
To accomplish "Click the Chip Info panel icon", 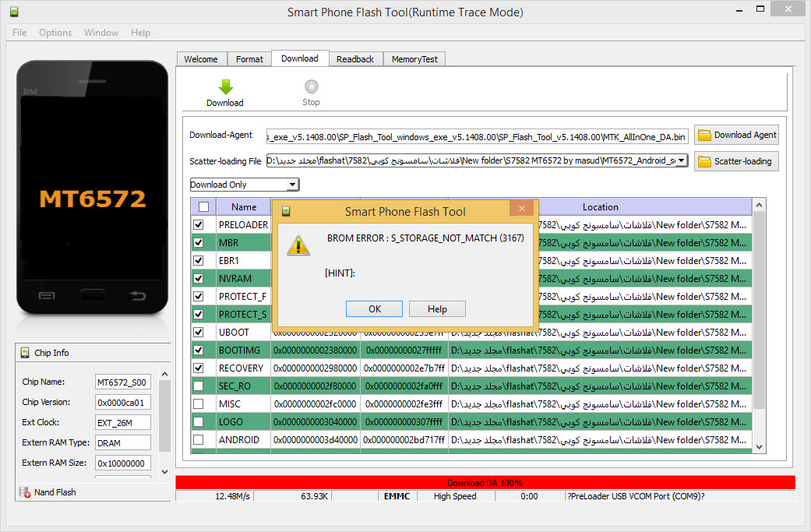I will [25, 353].
